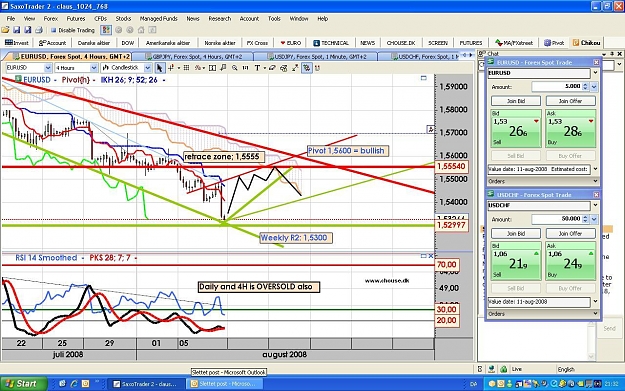
Task: Click the amount field showing 50.000
Action: pos(557,219)
